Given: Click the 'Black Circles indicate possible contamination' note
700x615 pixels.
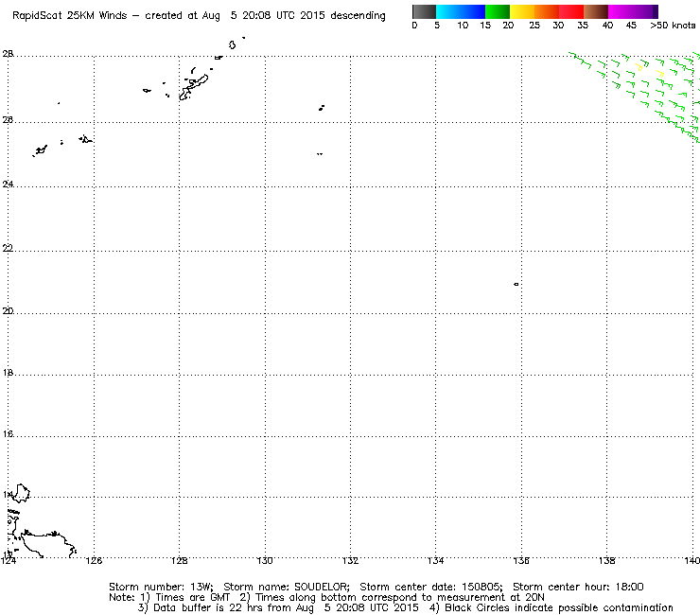Looking at the screenshot, I should click(x=559, y=607).
